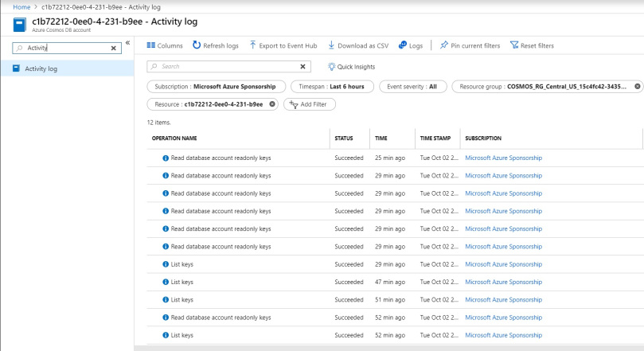
Task: Sort by Status column header
Action: click(344, 138)
